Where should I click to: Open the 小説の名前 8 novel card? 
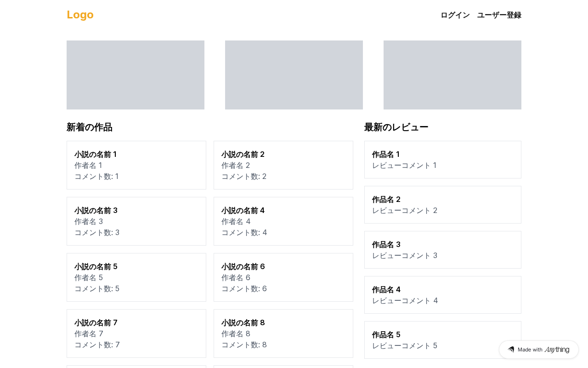click(283, 333)
